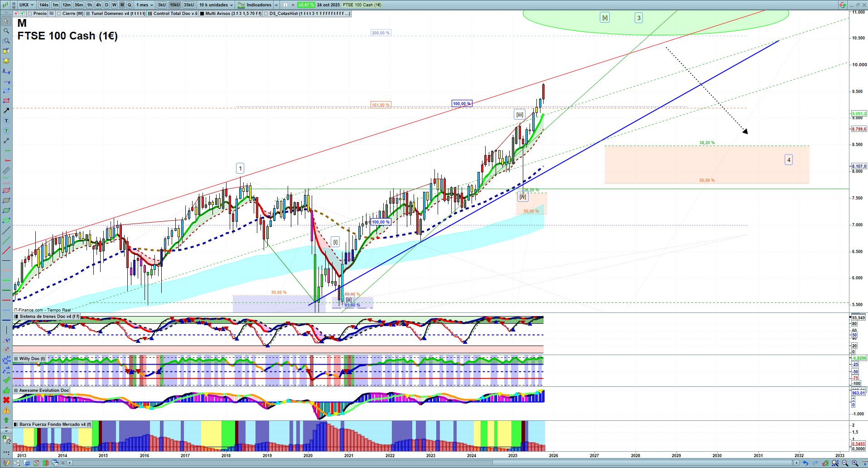
Task: Toggle the DS_CotasHist indicator checkbox
Action: [266, 14]
